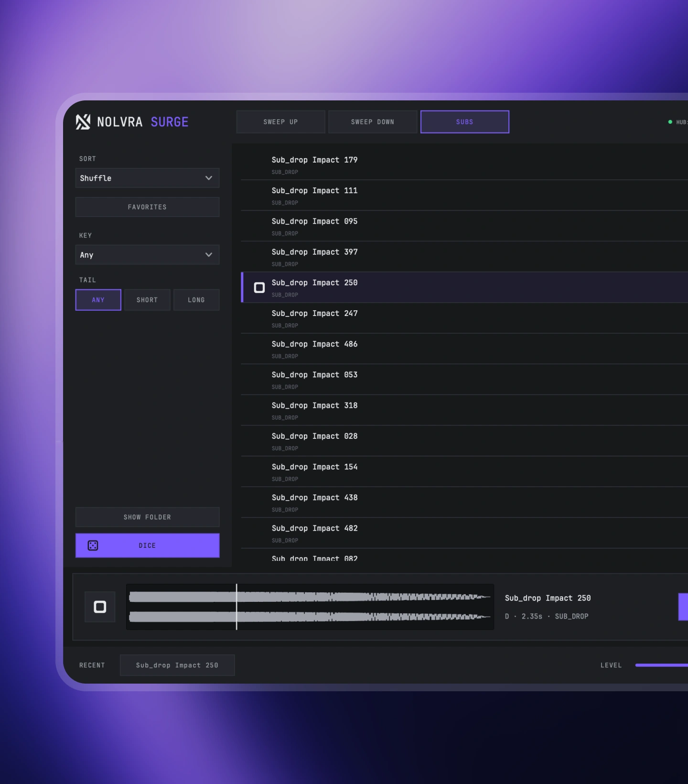
Task: Select the highlighted Sub_drop Impact 250 row
Action: pos(464,287)
